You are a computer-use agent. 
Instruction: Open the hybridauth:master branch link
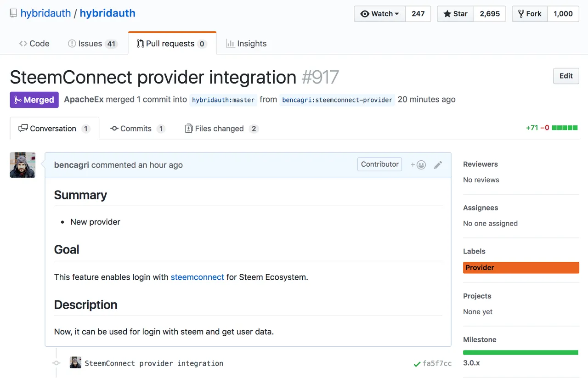[223, 100]
